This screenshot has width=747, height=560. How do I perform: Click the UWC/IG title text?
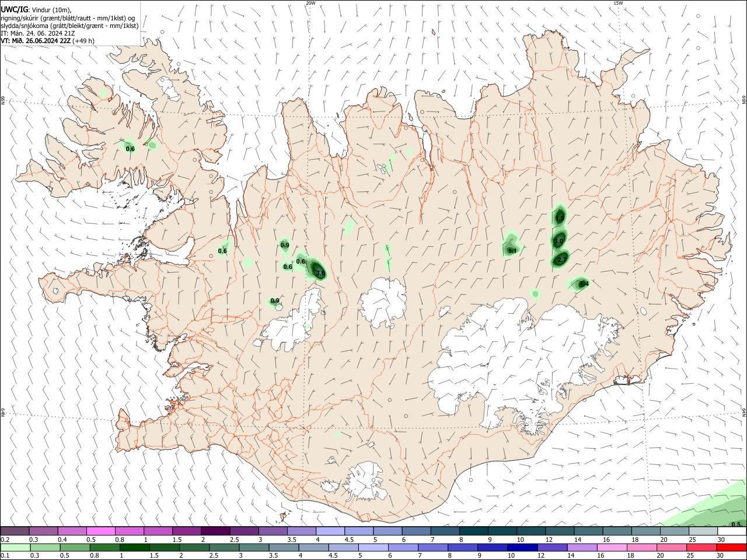[x=14, y=9]
